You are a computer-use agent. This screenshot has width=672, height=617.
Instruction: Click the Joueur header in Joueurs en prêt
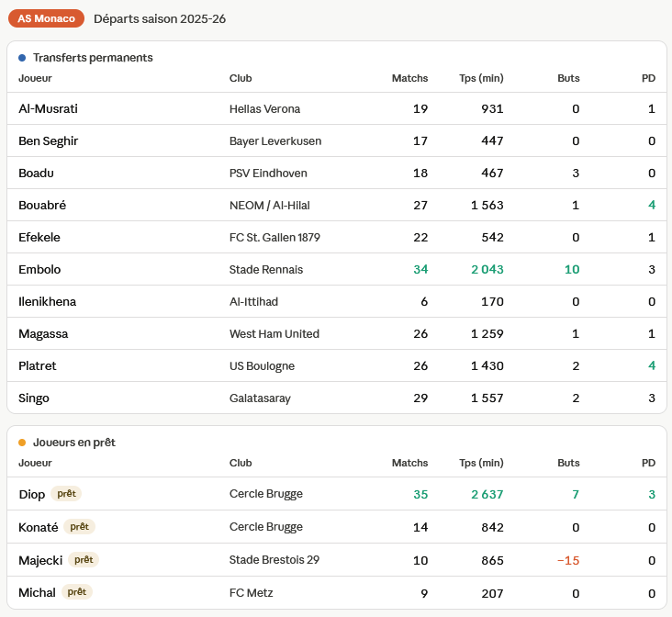[35, 463]
